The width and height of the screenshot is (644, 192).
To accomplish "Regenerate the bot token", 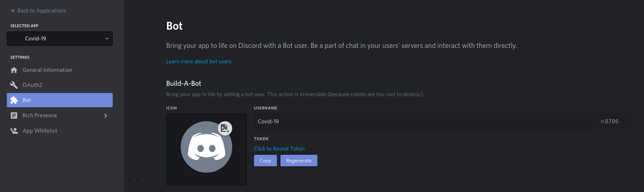I will [x=299, y=161].
